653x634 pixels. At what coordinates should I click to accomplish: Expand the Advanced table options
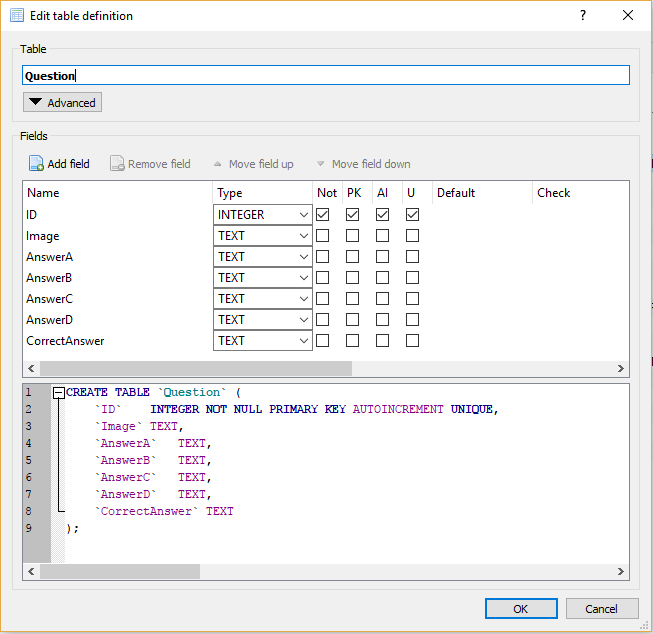(62, 103)
